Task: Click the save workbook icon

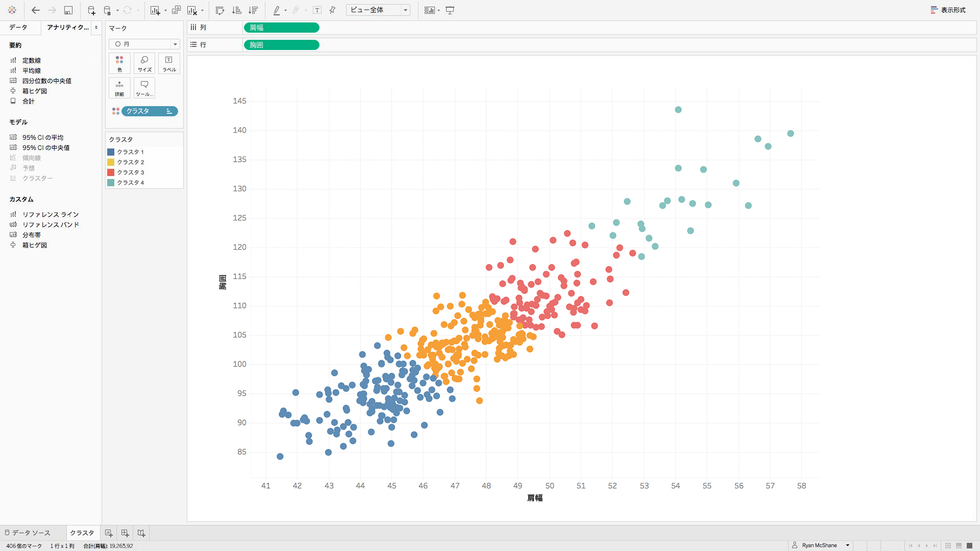Action: click(x=68, y=10)
